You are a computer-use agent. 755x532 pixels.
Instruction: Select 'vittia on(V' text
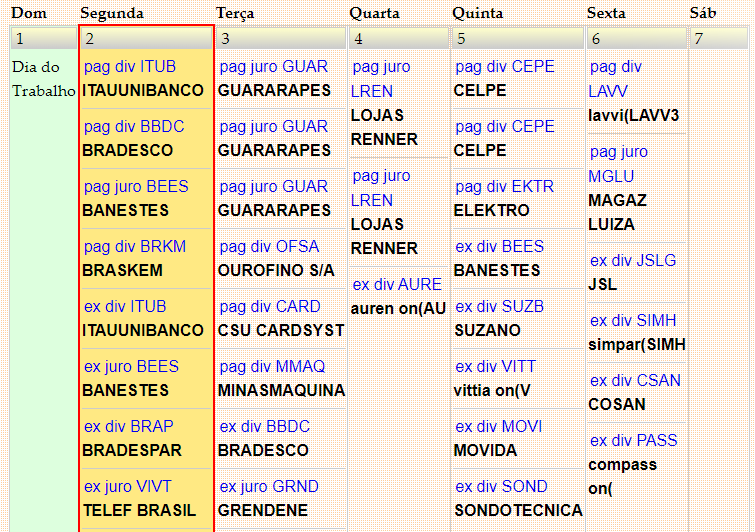tap(492, 390)
